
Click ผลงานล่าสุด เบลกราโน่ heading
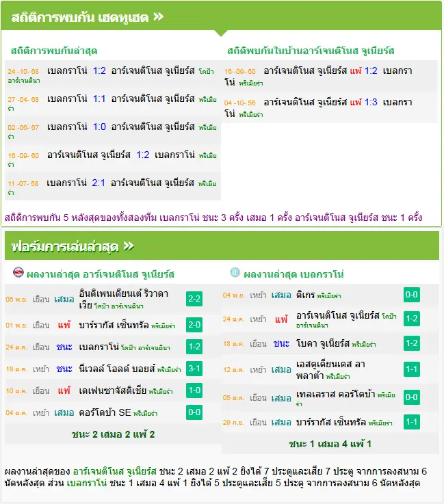pyautogui.click(x=293, y=274)
